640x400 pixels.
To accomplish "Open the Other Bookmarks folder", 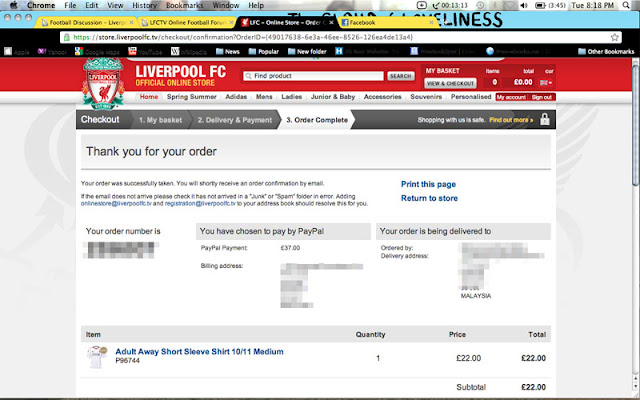I will pyautogui.click(x=606, y=51).
